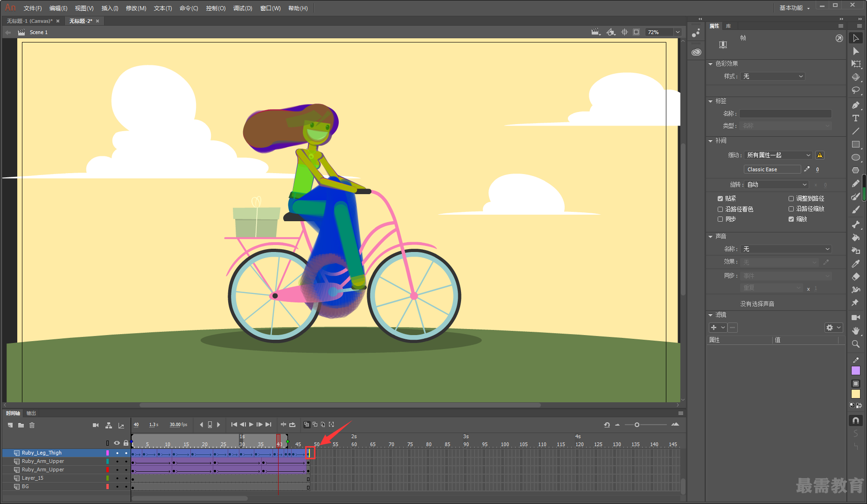Click the stroke color swatch

point(856,371)
